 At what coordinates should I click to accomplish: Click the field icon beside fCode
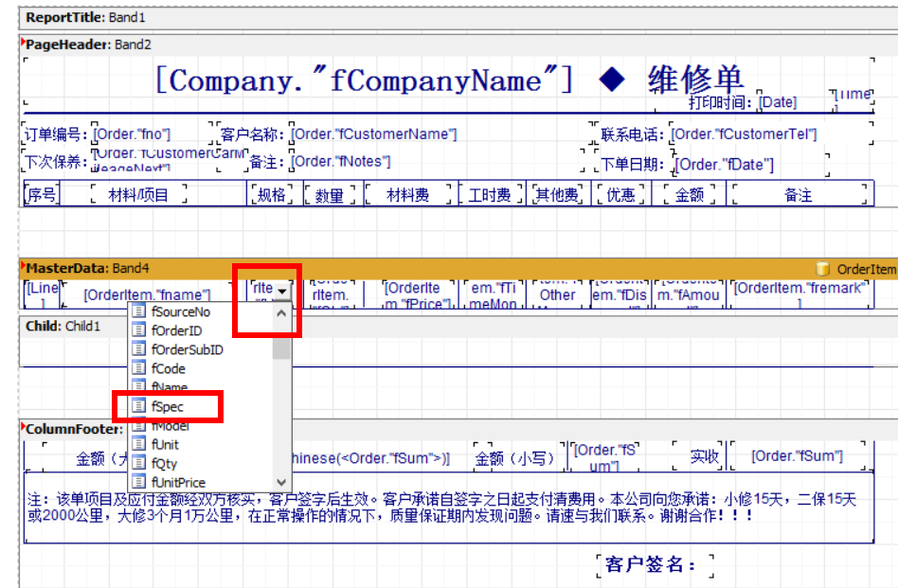pyautogui.click(x=138, y=368)
